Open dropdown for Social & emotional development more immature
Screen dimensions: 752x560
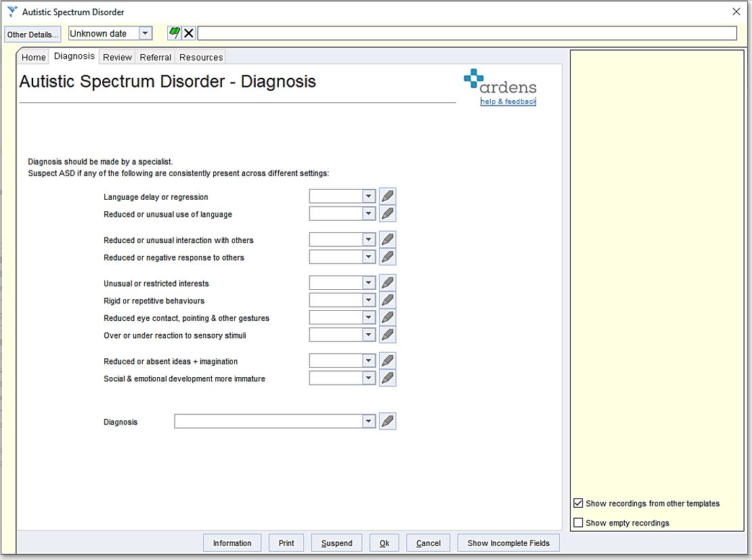click(368, 378)
